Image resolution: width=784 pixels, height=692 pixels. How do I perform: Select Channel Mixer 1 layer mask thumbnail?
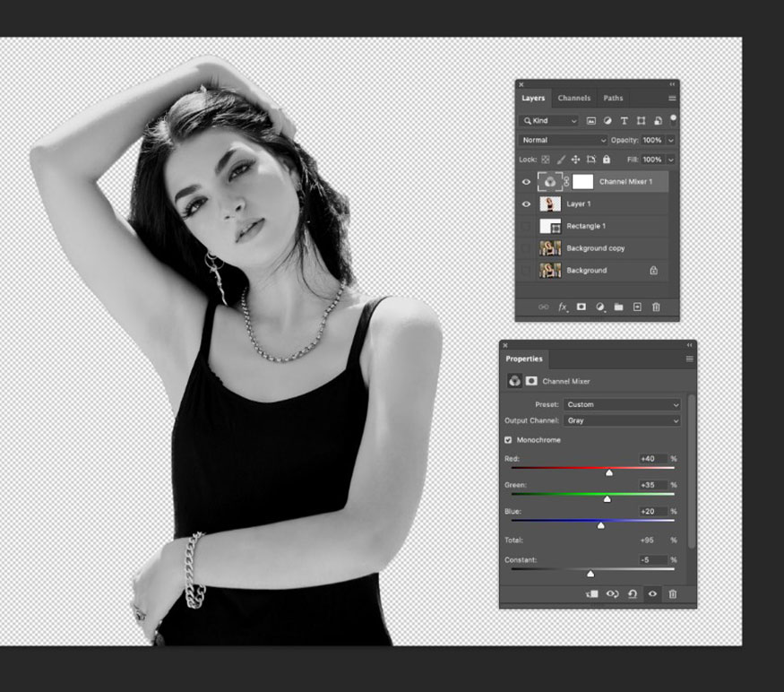(x=582, y=182)
